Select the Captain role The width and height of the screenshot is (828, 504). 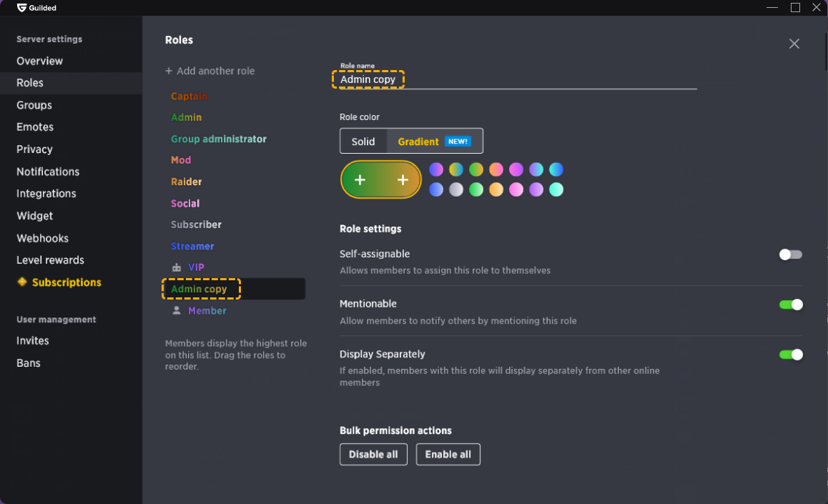(189, 96)
